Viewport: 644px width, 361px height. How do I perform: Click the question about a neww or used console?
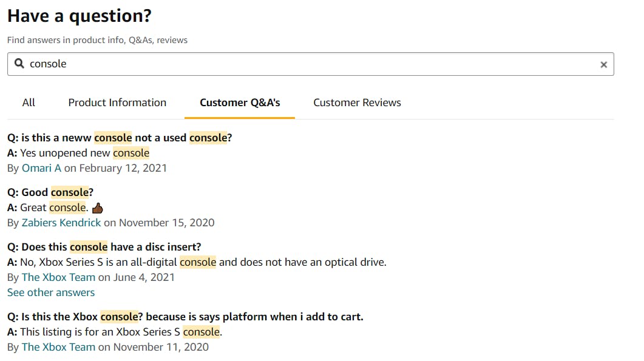pyautogui.click(x=120, y=138)
